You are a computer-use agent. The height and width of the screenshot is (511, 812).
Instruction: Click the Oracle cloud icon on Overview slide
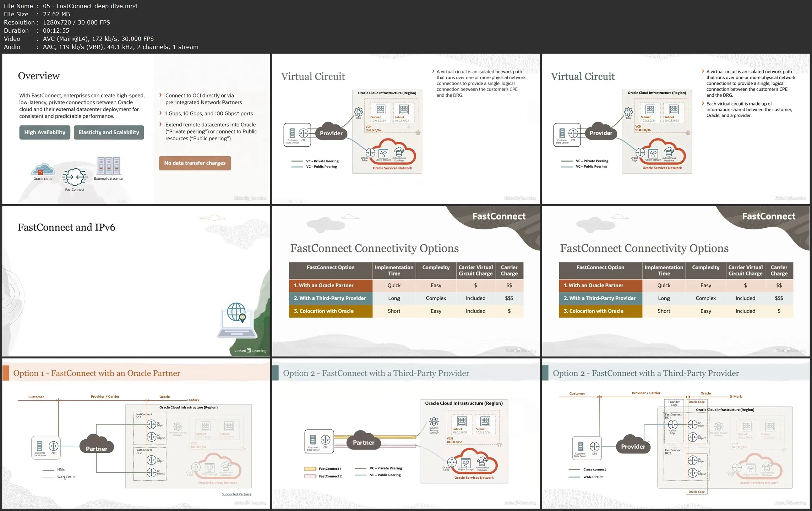[43, 169]
